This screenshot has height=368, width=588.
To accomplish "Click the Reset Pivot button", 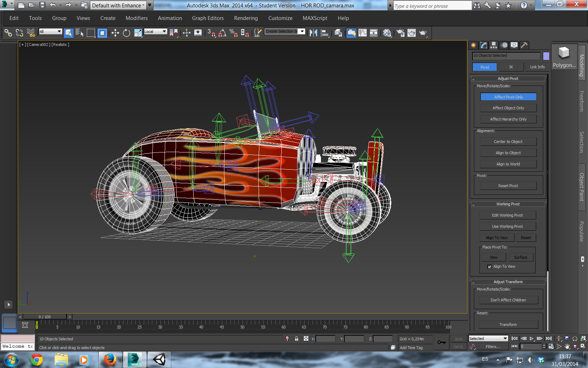I will 508,186.
